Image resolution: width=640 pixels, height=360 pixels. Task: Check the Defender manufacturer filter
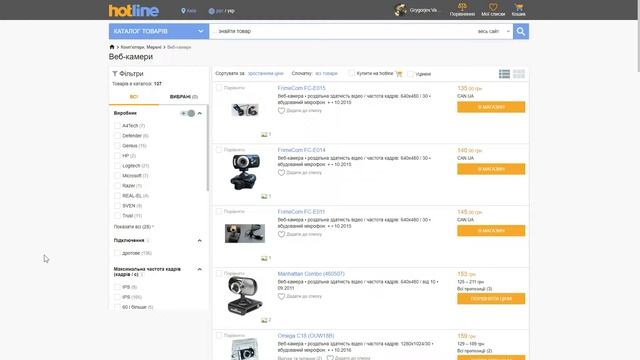click(x=118, y=136)
